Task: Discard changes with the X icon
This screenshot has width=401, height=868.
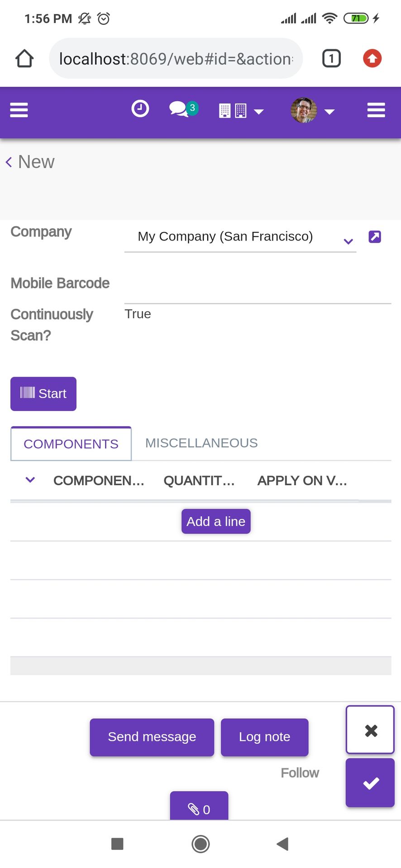Action: pos(370,730)
